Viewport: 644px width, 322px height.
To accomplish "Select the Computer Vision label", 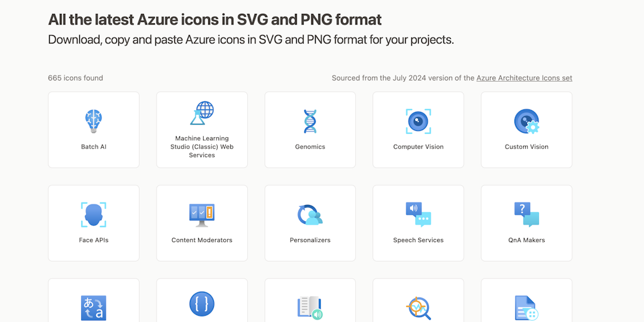I will (418, 147).
